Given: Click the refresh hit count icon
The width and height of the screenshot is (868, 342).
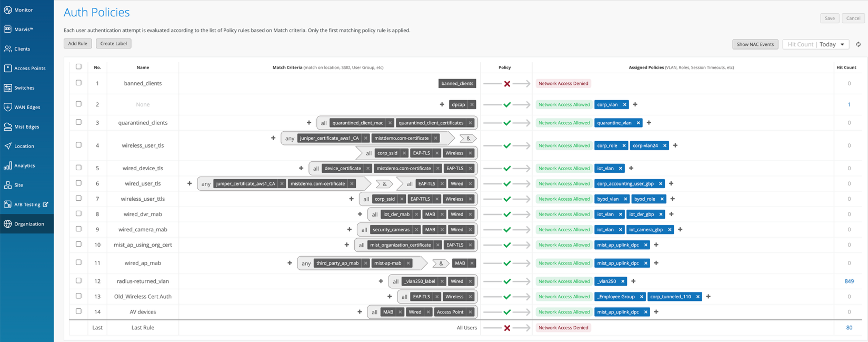Looking at the screenshot, I should point(858,44).
